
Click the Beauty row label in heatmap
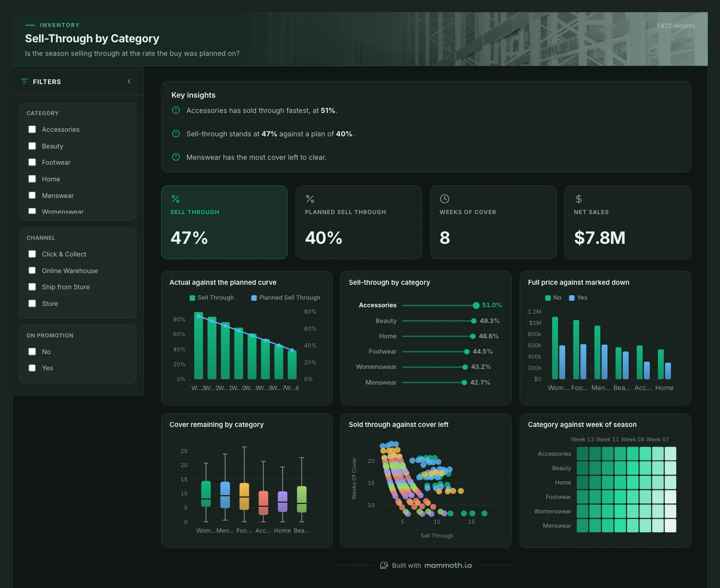[x=562, y=468]
